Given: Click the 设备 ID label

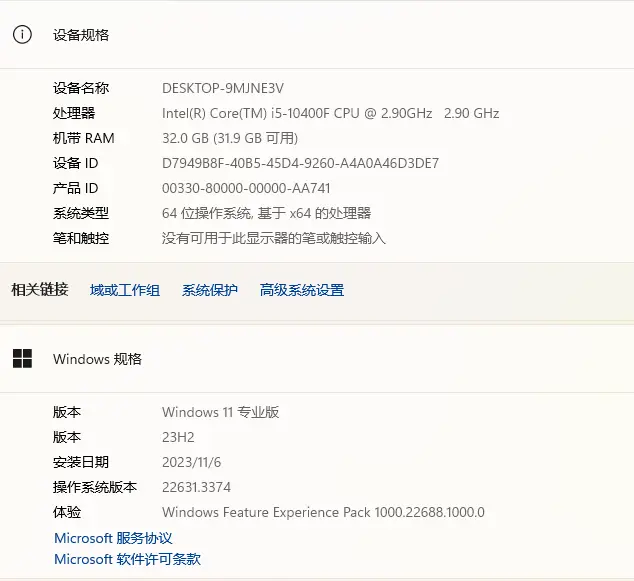Looking at the screenshot, I should point(76,163).
